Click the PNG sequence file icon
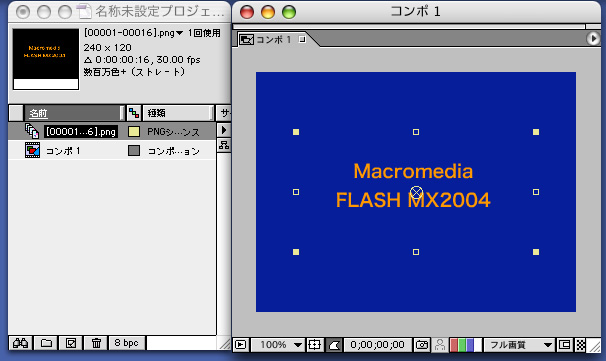Image resolution: width=606 pixels, height=361 pixels. click(x=32, y=131)
